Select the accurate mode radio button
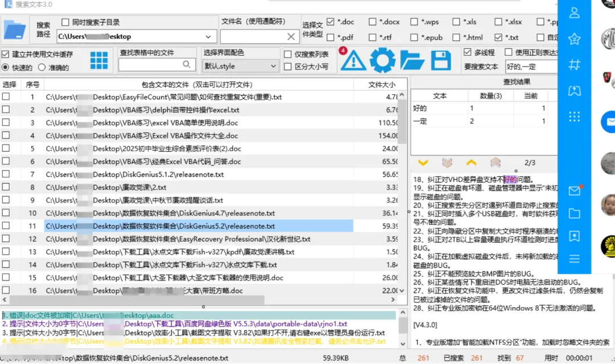Screen dimensions: 615x364 click(x=42, y=67)
